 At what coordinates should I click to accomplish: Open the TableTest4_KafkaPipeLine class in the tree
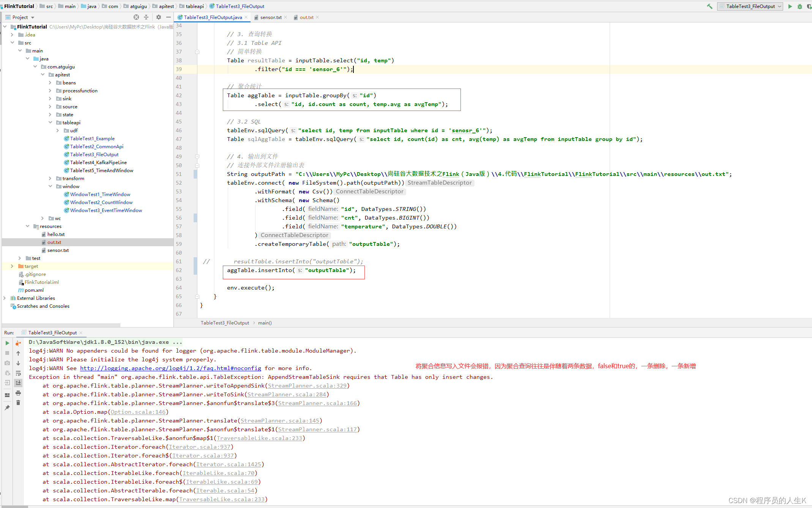(x=98, y=162)
